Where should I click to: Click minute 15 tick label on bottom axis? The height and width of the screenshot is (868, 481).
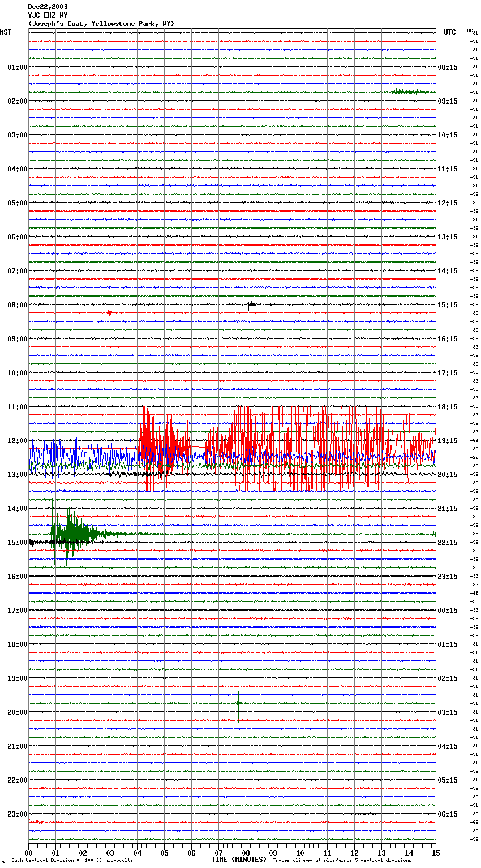tap(436, 853)
